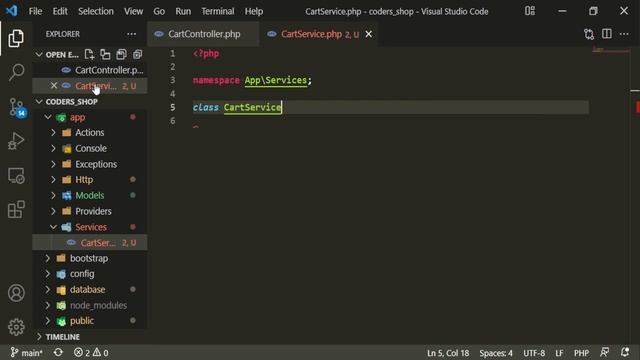640x360 pixels.
Task: Place cursor after CartService on line 5
Action: 282,107
